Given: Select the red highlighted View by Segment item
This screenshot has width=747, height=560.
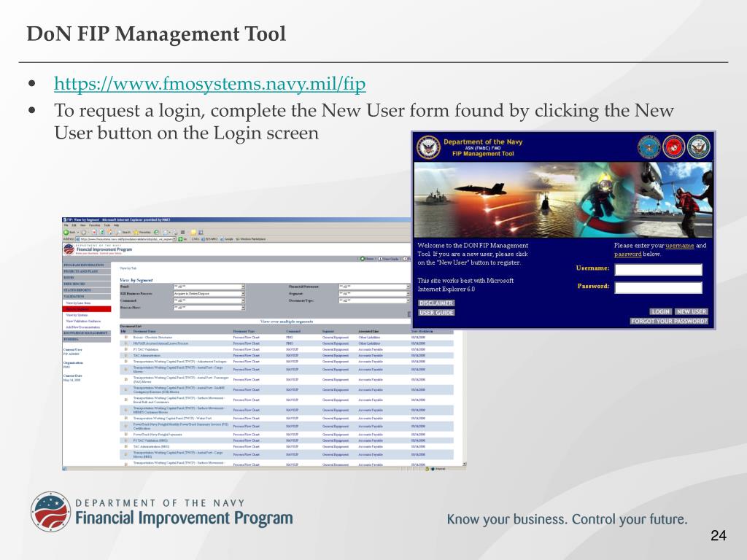Looking at the screenshot, I should click(x=87, y=309).
